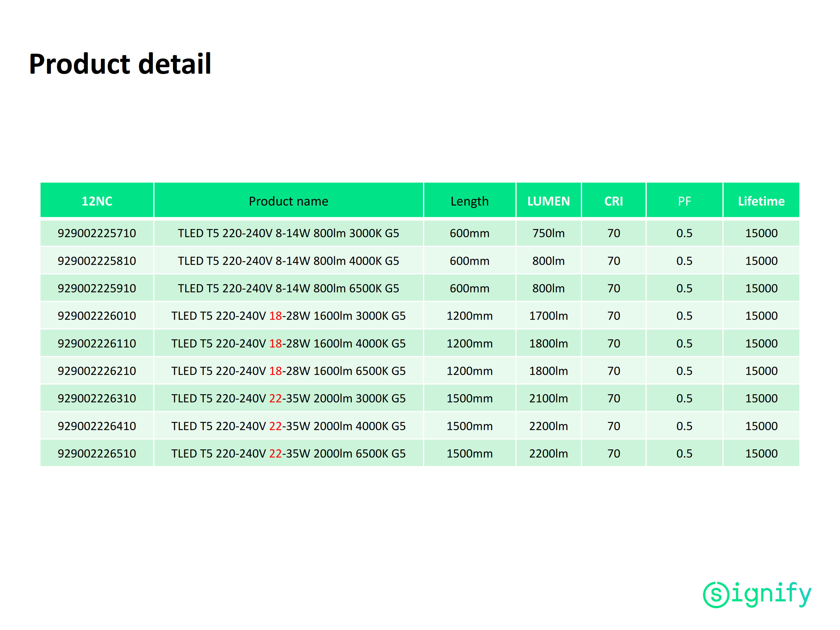840x630 pixels.
Task: Click the 2100lm lumen value
Action: pyautogui.click(x=548, y=398)
